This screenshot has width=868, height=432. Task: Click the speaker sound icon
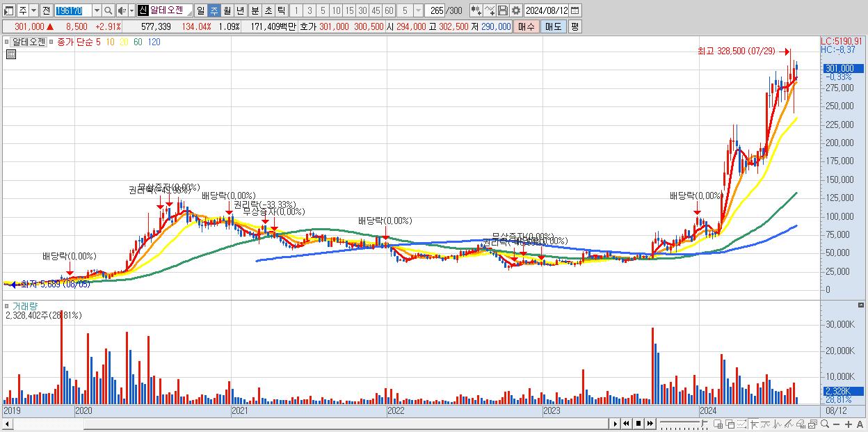click(122, 10)
